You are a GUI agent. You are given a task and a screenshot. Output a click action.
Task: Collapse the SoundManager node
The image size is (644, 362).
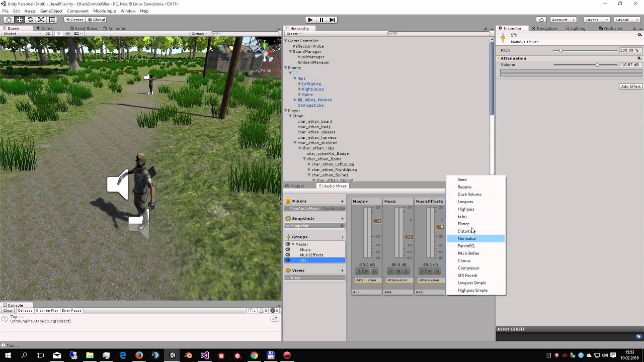[x=290, y=52]
